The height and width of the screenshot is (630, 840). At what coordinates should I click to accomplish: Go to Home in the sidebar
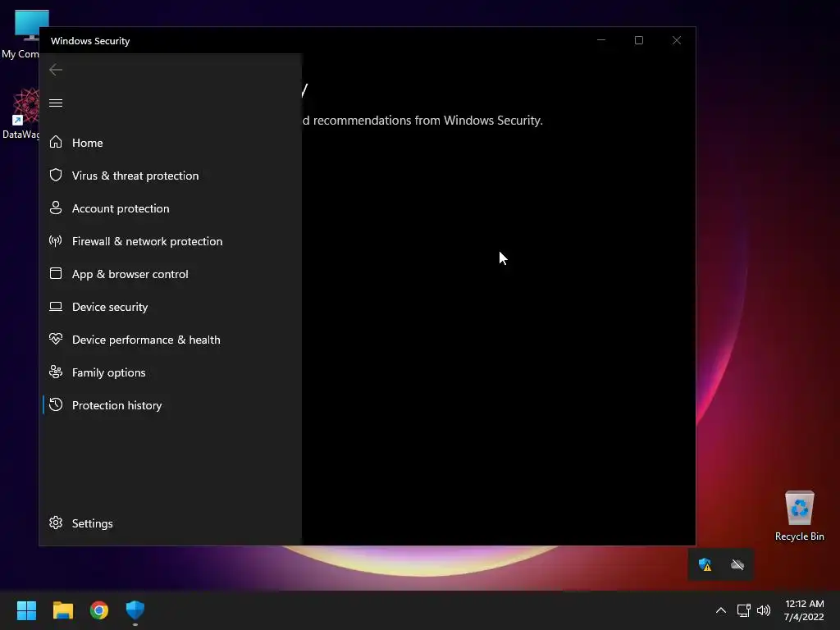click(x=171, y=143)
